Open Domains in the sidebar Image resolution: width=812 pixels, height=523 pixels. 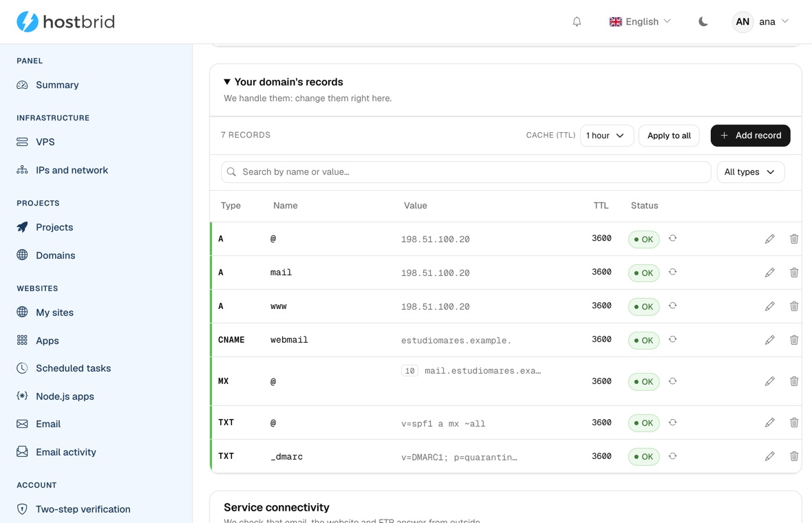pos(56,255)
